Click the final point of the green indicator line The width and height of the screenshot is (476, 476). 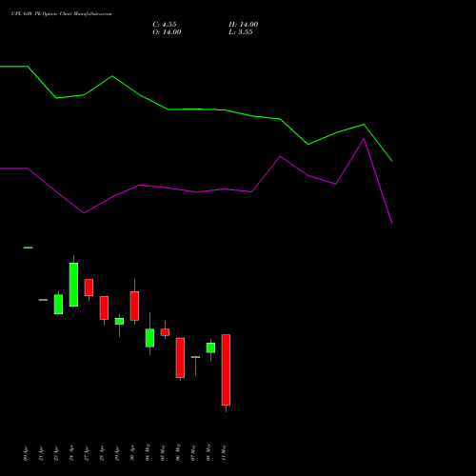click(392, 161)
